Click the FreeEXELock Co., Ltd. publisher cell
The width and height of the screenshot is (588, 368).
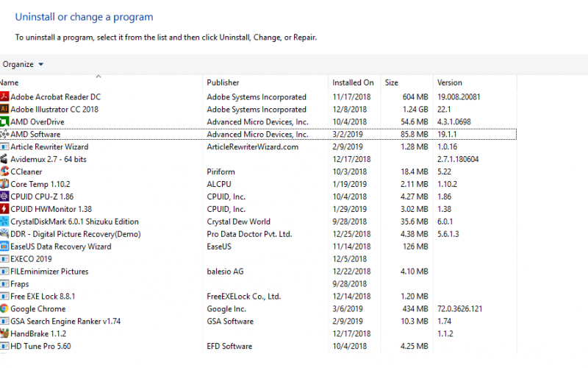click(x=244, y=297)
